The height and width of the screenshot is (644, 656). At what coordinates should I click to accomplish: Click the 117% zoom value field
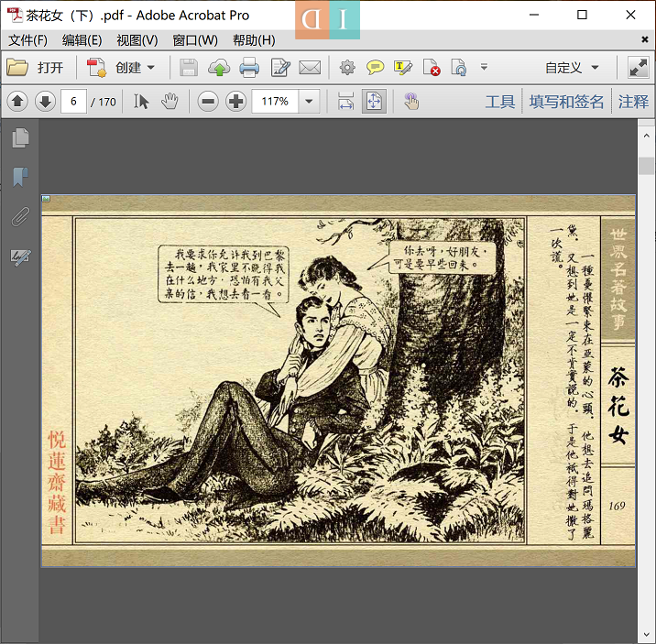(275, 101)
